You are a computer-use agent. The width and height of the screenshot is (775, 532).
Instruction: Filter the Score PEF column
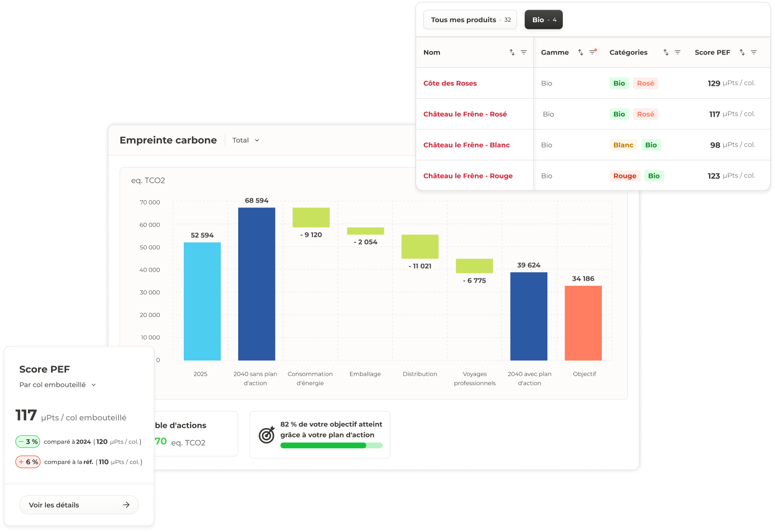(x=754, y=53)
